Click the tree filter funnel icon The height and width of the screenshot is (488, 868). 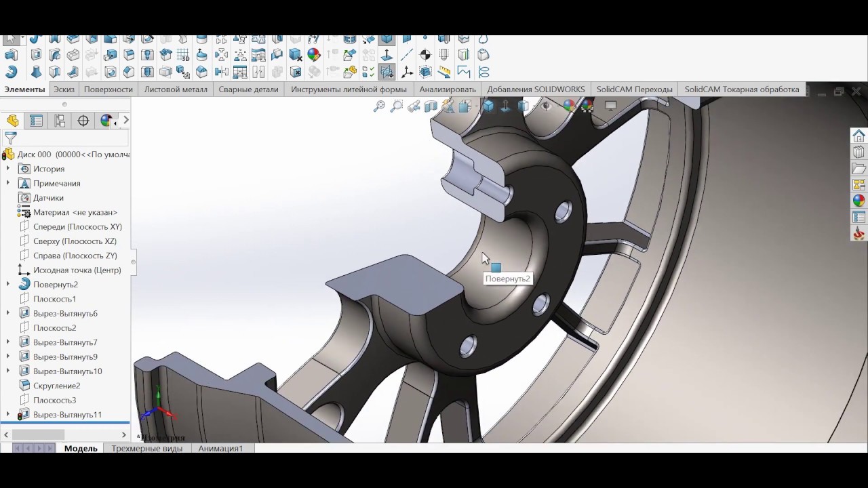10,139
